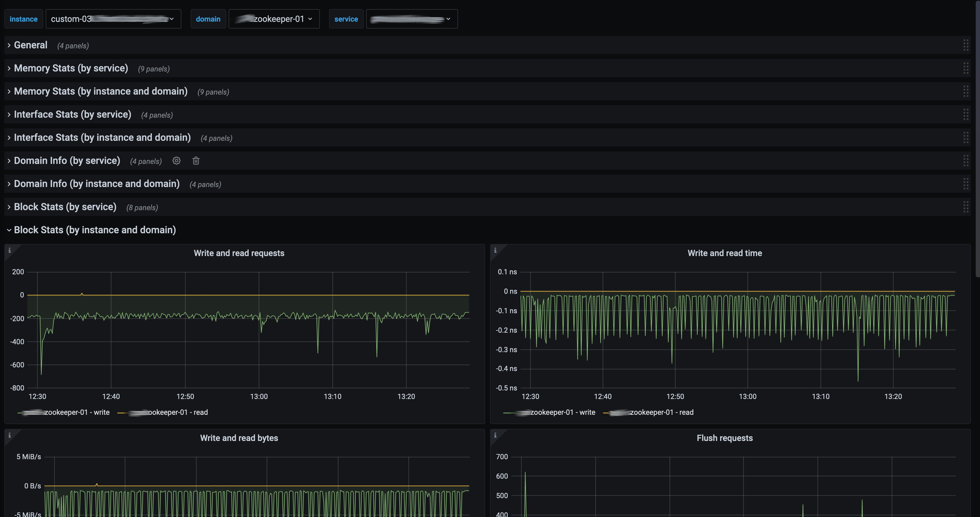980x517 pixels.
Task: Toggle read series in Write and read requests legend
Action: (x=177, y=412)
